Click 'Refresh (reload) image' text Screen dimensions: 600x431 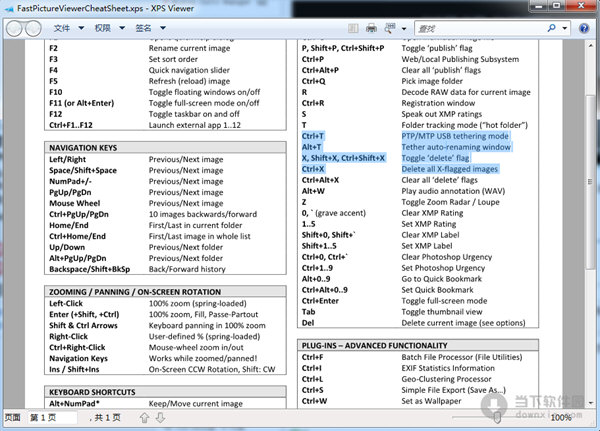pos(189,81)
